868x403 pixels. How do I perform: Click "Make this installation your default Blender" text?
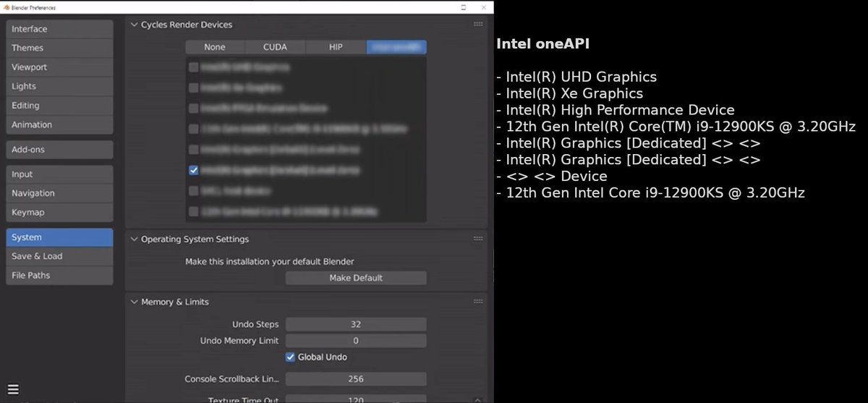coord(270,262)
